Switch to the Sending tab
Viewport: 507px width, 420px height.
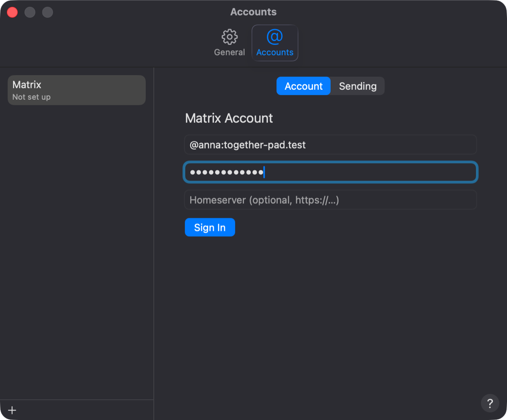tap(358, 86)
